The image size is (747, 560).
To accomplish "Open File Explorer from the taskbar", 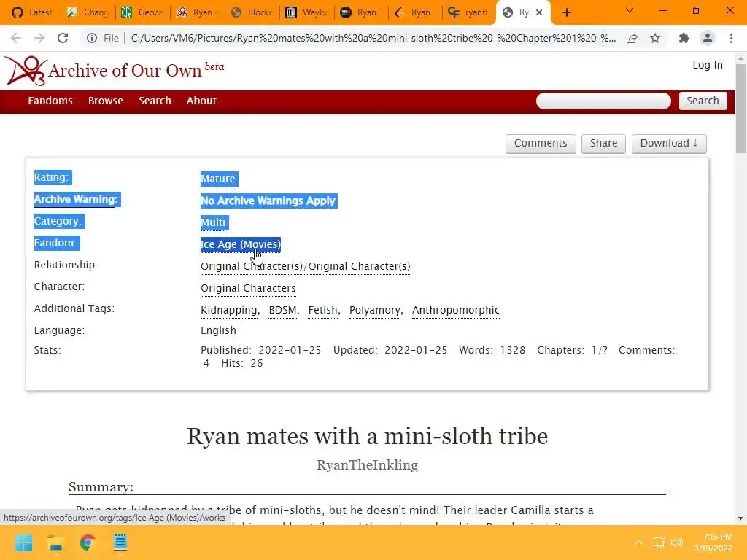I will 55,542.
